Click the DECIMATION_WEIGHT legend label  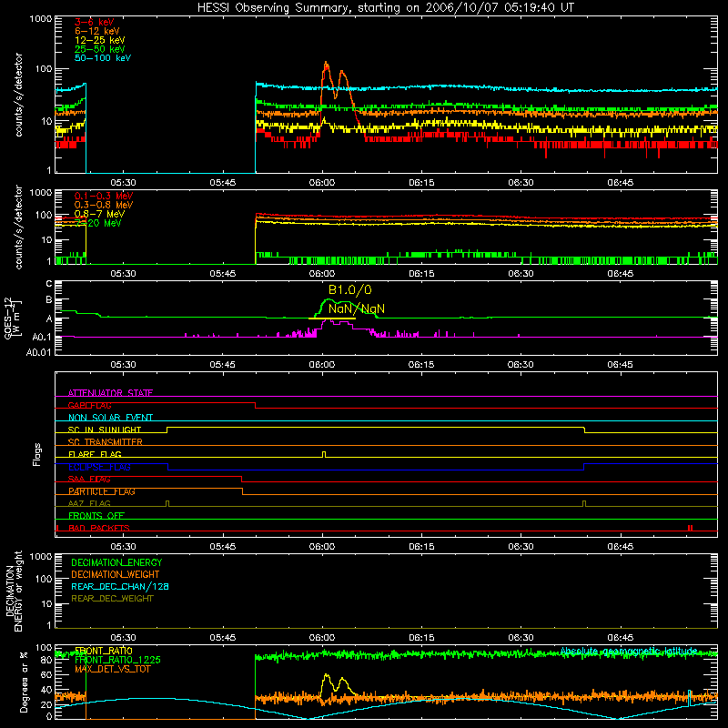(x=116, y=574)
